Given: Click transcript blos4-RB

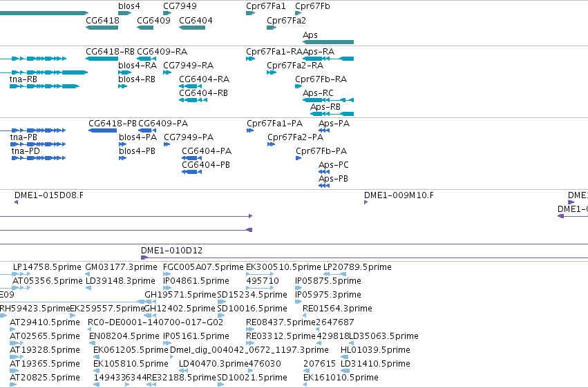Looking at the screenshot, I should (137, 79).
